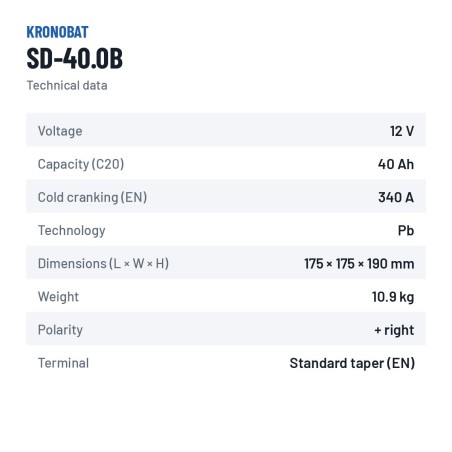The image size is (452, 452).
Task: Select the Capacity (C20) label
Action: click(x=81, y=164)
